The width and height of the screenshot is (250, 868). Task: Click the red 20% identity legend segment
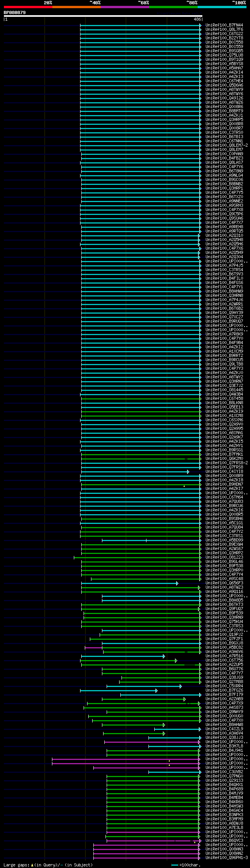(x=28, y=7)
